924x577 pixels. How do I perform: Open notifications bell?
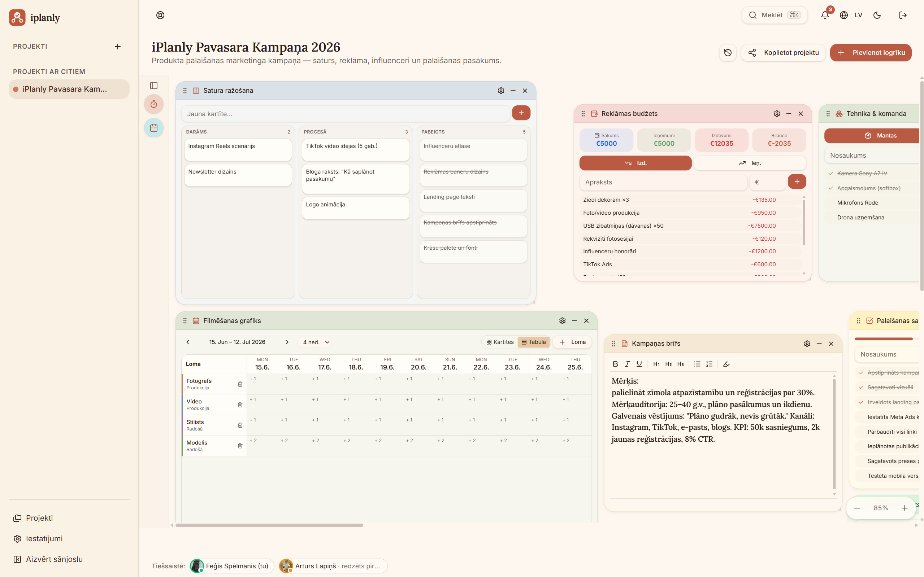pos(825,15)
